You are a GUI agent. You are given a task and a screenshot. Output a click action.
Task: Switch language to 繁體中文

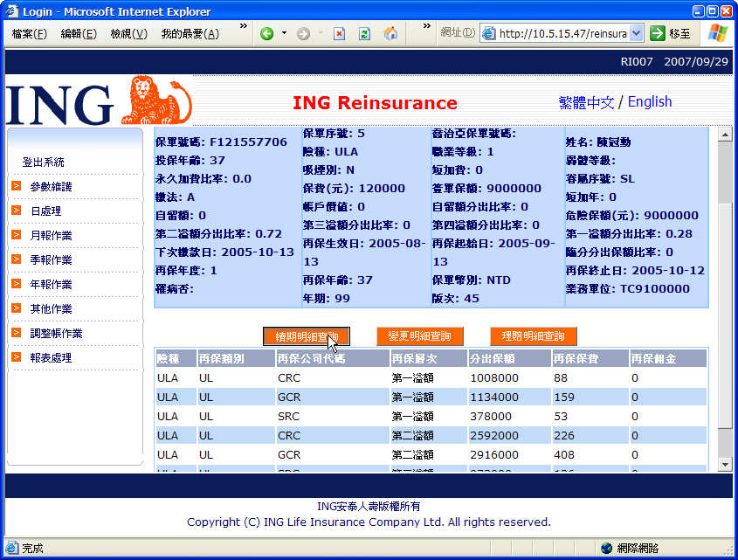tap(586, 102)
